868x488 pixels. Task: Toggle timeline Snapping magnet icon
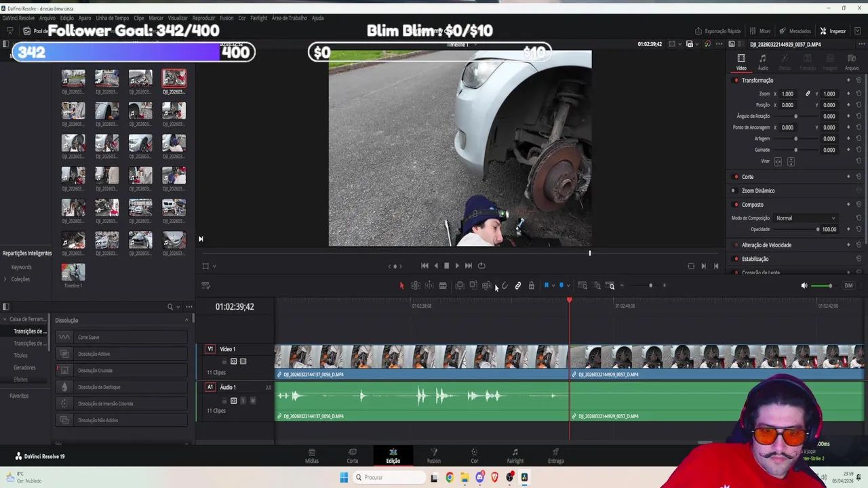[505, 285]
